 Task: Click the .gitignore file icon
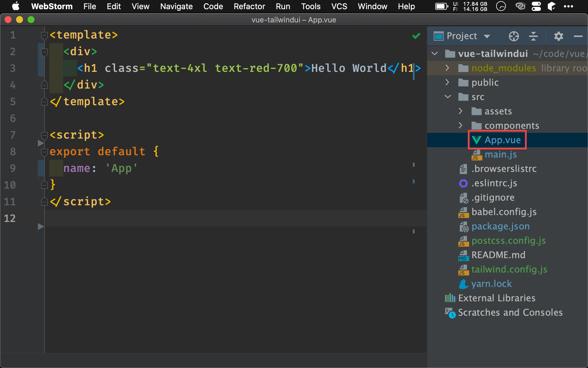(x=463, y=198)
